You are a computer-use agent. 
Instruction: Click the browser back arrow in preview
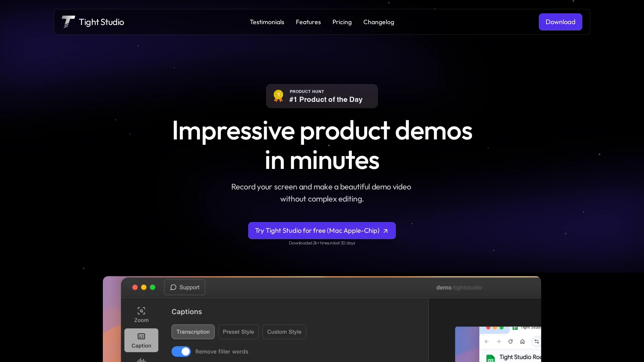click(x=487, y=342)
